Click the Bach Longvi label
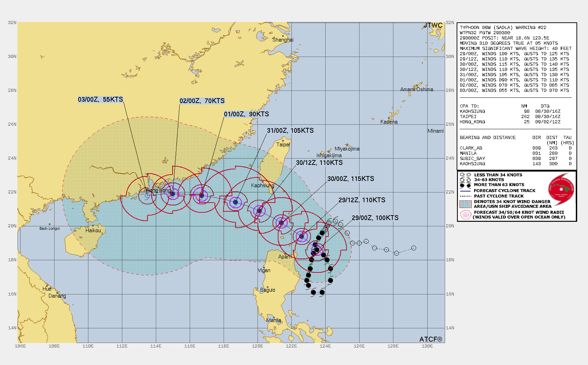This screenshot has width=588, height=365. tap(50, 228)
